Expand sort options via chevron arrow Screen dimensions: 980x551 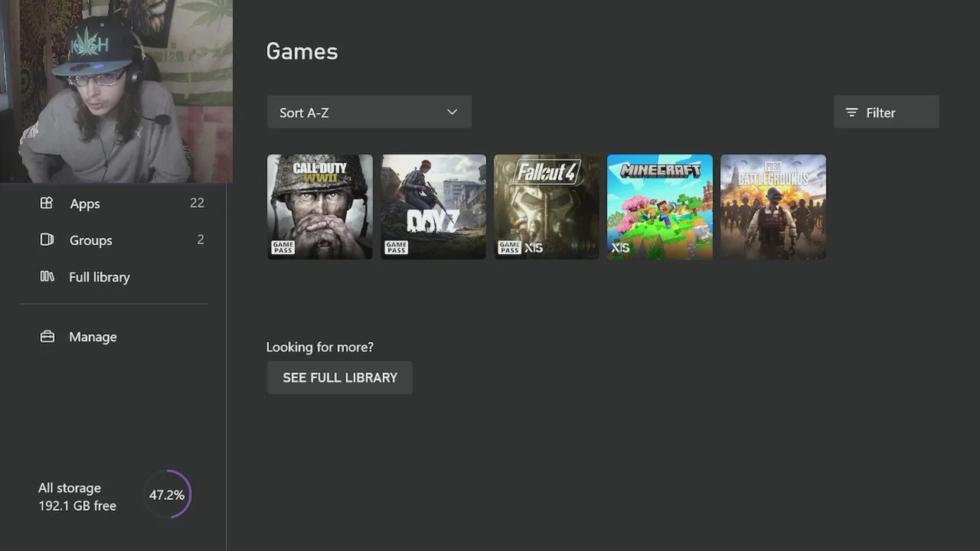point(452,112)
